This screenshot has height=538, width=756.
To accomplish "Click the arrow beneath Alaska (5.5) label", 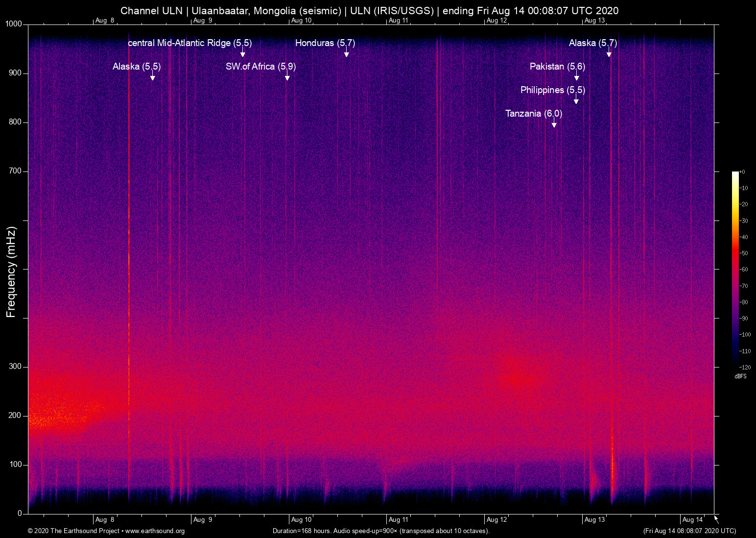I will [x=153, y=76].
